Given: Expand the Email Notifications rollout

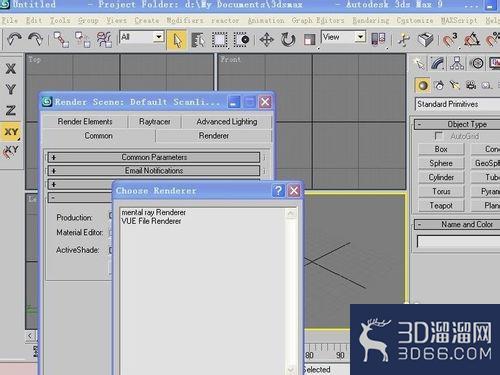Looking at the screenshot, I should tap(154, 171).
